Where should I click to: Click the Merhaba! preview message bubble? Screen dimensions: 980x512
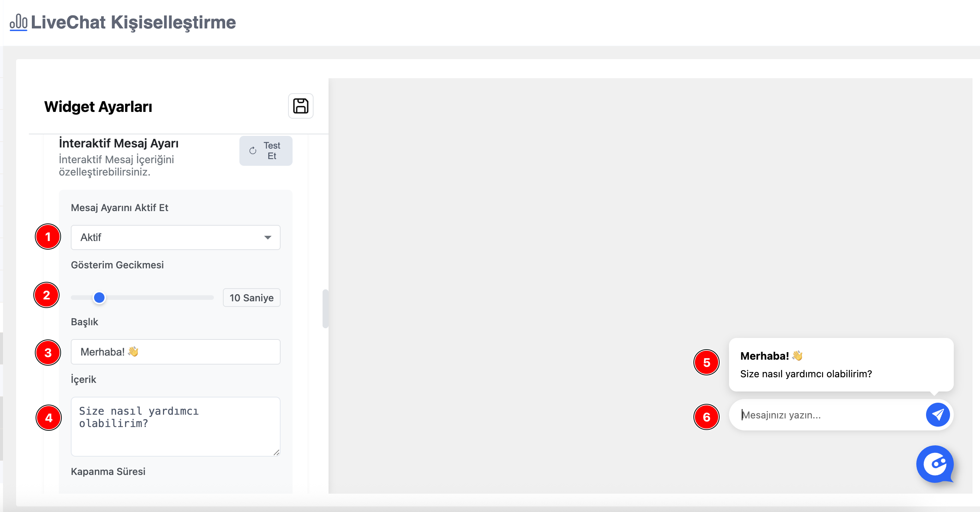pos(841,365)
